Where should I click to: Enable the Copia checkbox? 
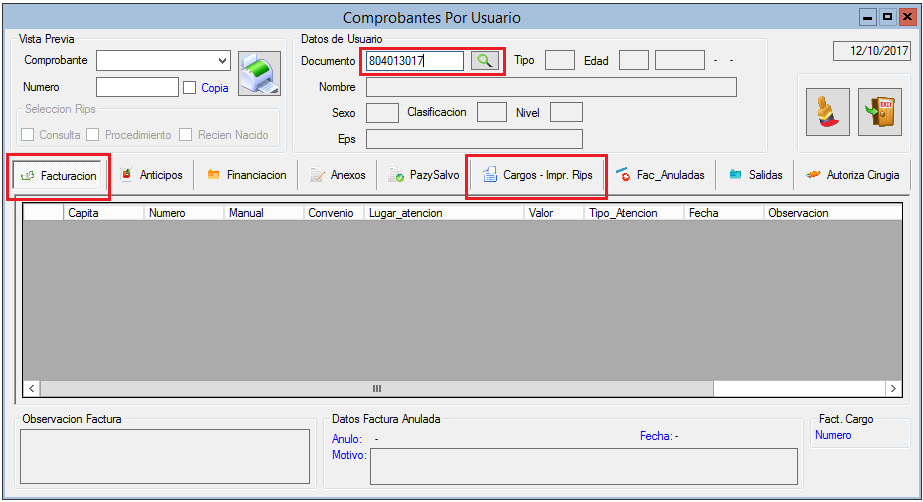[x=190, y=88]
